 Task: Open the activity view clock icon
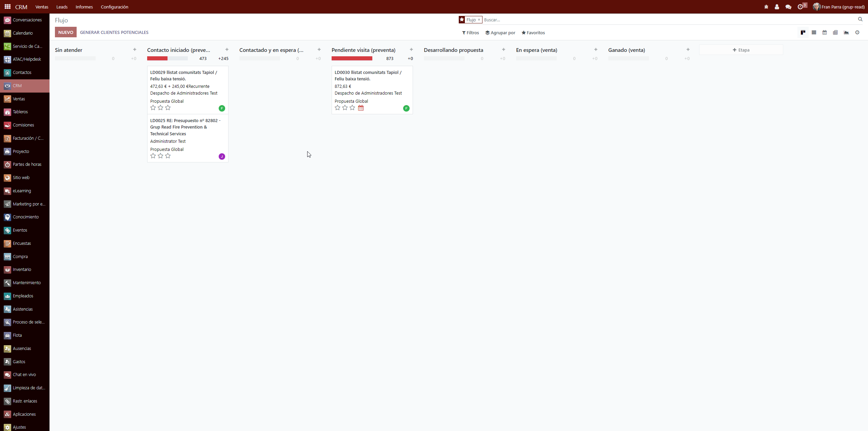(x=857, y=33)
